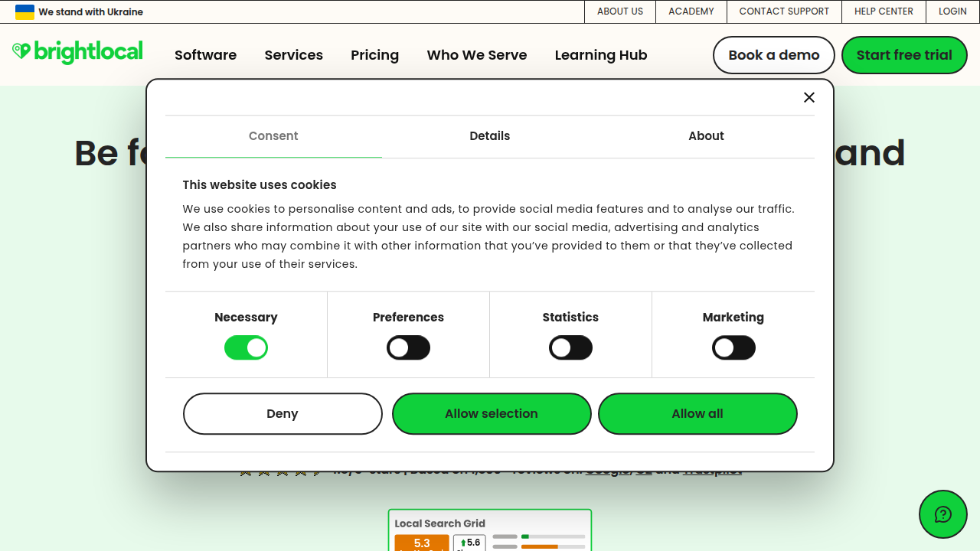Switch to the Details tab
The width and height of the screenshot is (980, 551).
click(x=489, y=135)
